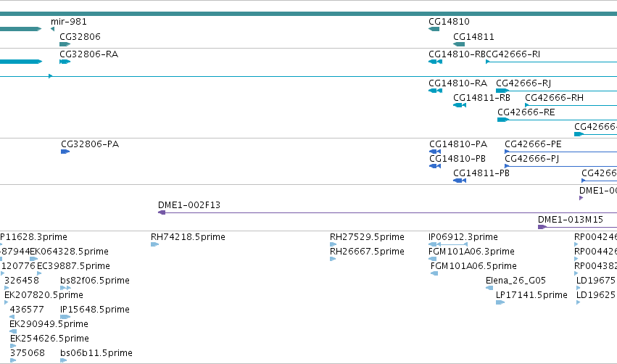Click the 326458 EST label
Image resolution: width=617 pixels, height=364 pixels.
tap(22, 281)
